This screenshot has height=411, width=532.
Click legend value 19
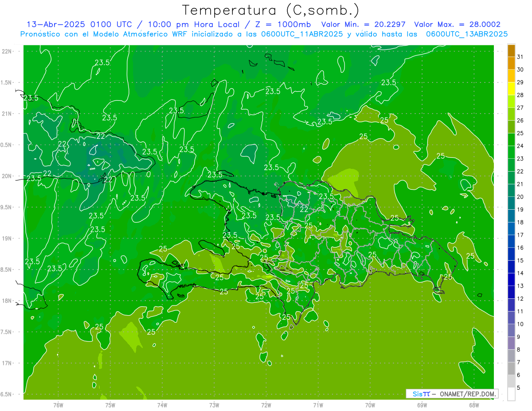coord(520,210)
